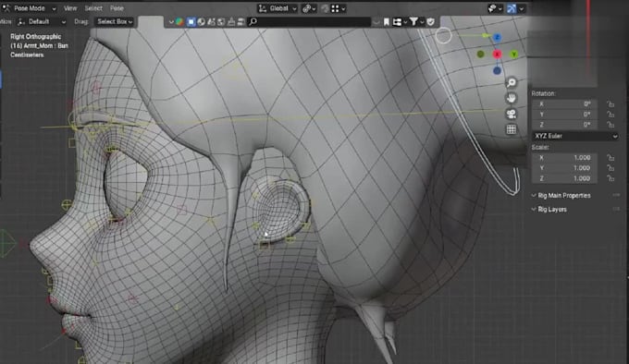Click the hand pan viewport button
The height and width of the screenshot is (364, 629).
[511, 98]
